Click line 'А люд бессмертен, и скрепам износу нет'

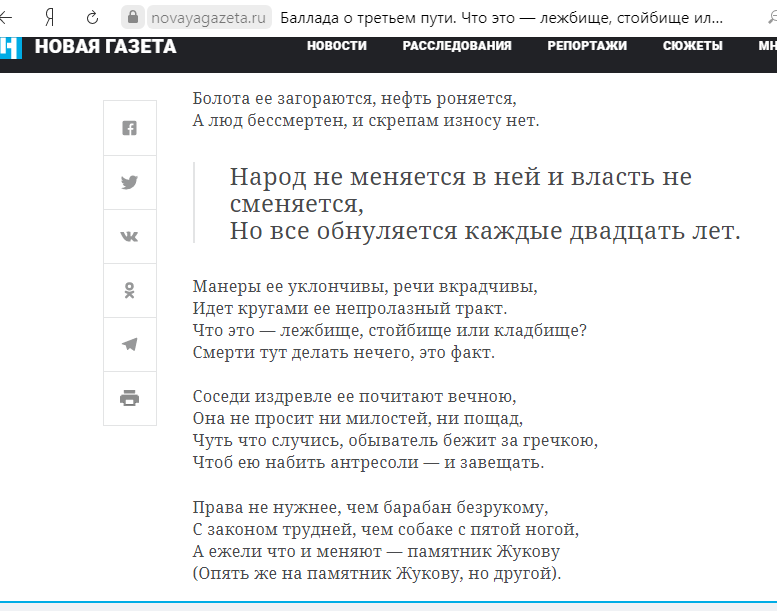[x=366, y=120]
